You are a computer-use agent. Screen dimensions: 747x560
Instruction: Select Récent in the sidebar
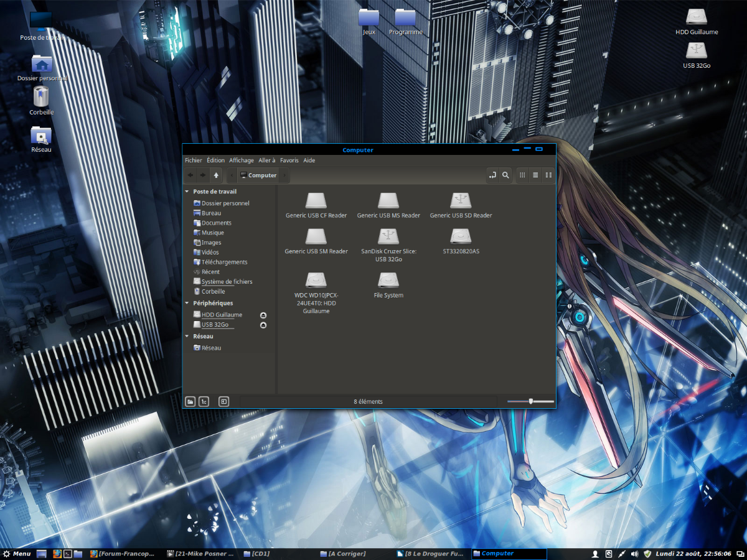point(207,272)
